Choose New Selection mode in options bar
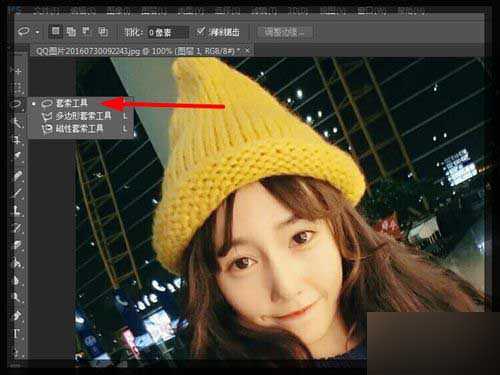The height and width of the screenshot is (375, 500). click(56, 31)
